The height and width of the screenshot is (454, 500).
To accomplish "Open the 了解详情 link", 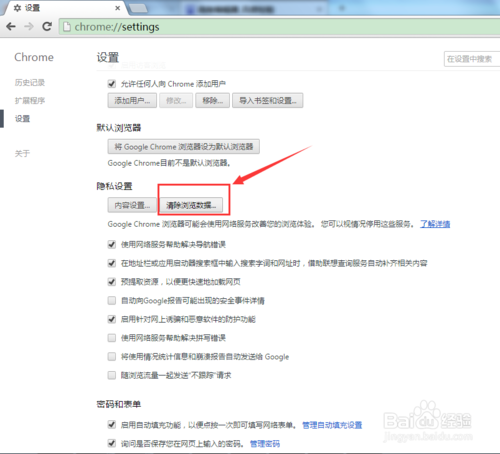I will 435,224.
